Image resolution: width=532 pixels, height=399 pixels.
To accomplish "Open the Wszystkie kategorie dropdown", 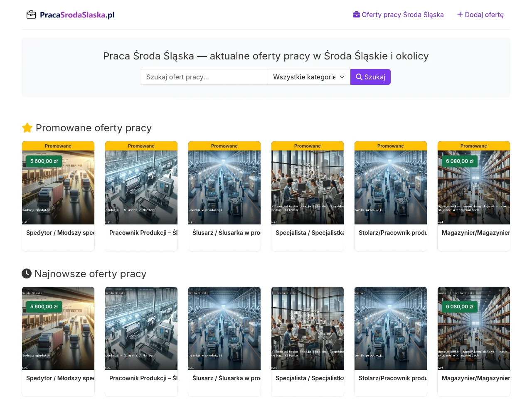I will pos(309,77).
